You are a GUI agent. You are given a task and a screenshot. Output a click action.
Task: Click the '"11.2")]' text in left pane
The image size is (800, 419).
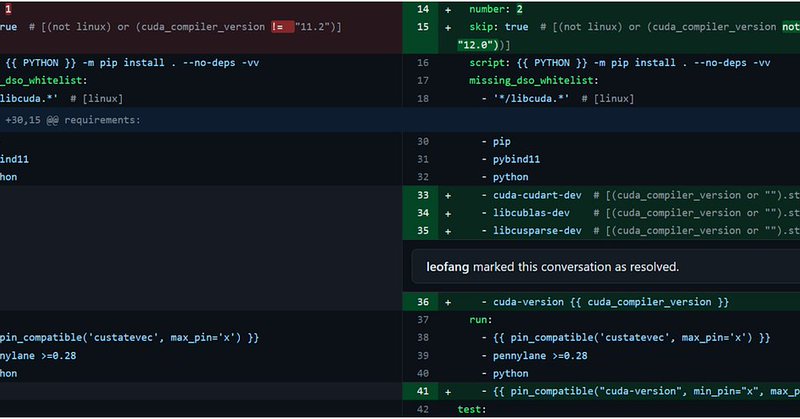(318, 27)
